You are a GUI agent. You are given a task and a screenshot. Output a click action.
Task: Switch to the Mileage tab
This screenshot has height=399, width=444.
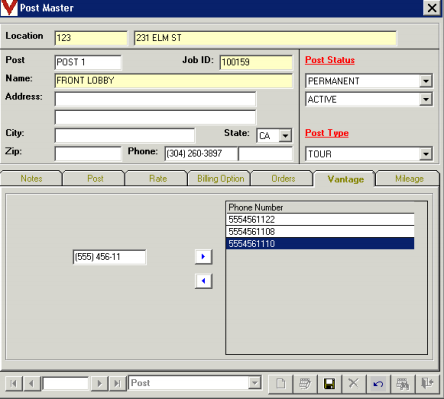tap(409, 179)
